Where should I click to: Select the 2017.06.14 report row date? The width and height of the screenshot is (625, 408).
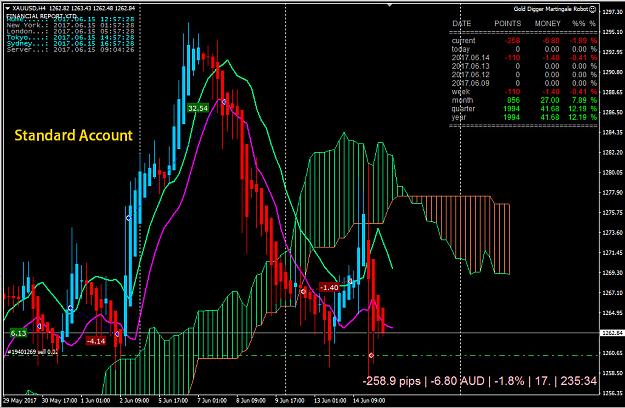[x=470, y=58]
